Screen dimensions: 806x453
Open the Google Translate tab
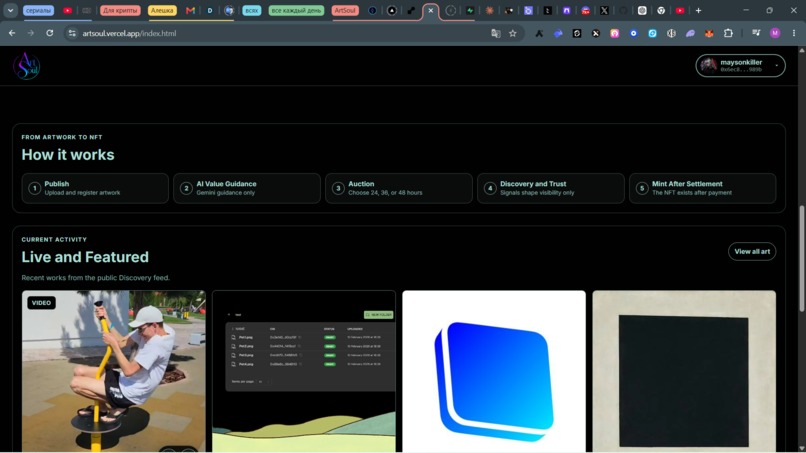[x=229, y=10]
